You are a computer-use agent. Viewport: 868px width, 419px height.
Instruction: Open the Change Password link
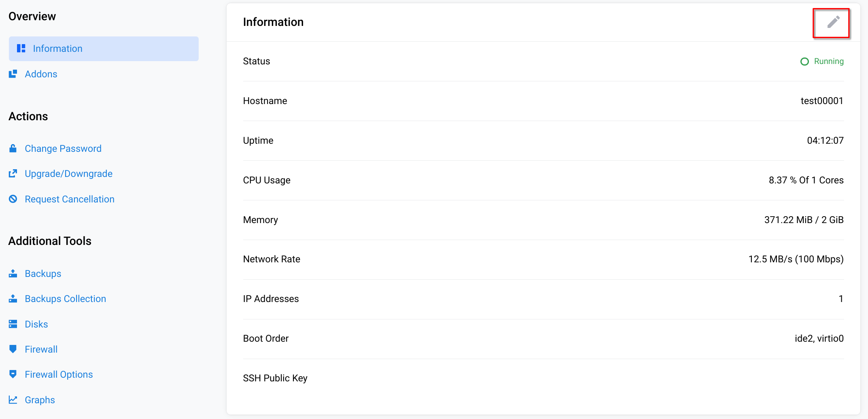click(x=63, y=149)
